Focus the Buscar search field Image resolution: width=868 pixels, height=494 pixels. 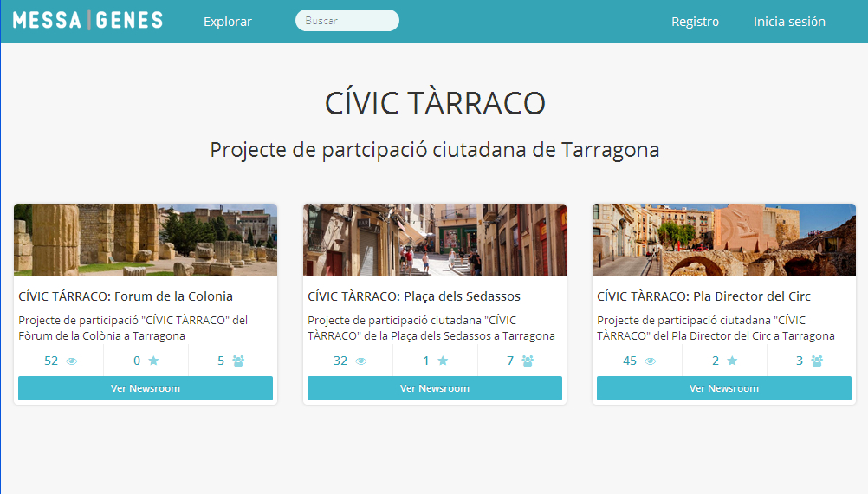[x=347, y=21]
